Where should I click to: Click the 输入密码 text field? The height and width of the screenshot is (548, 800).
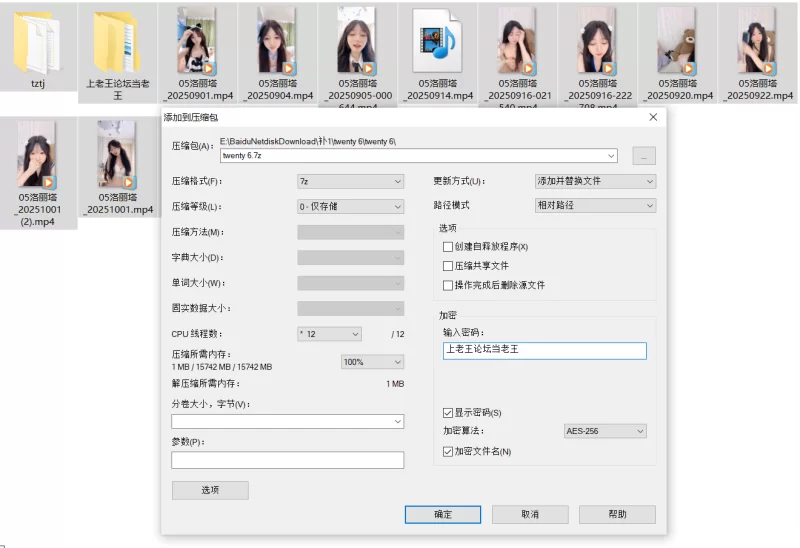[x=544, y=351]
